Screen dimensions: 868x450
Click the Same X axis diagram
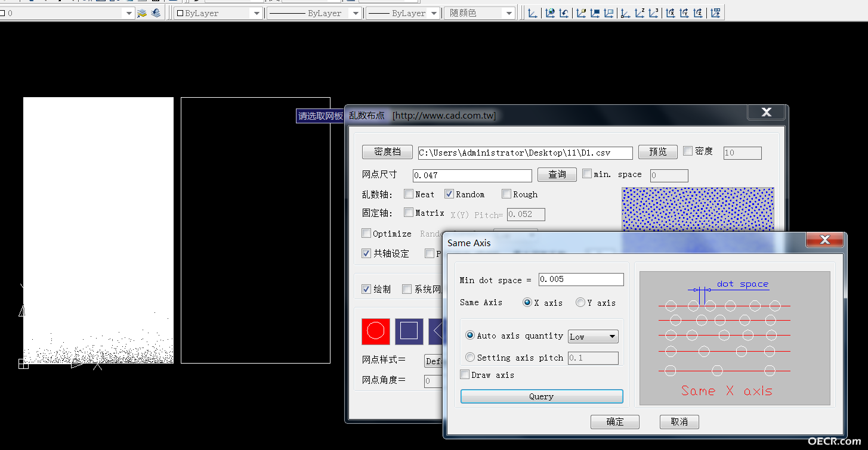pos(734,339)
